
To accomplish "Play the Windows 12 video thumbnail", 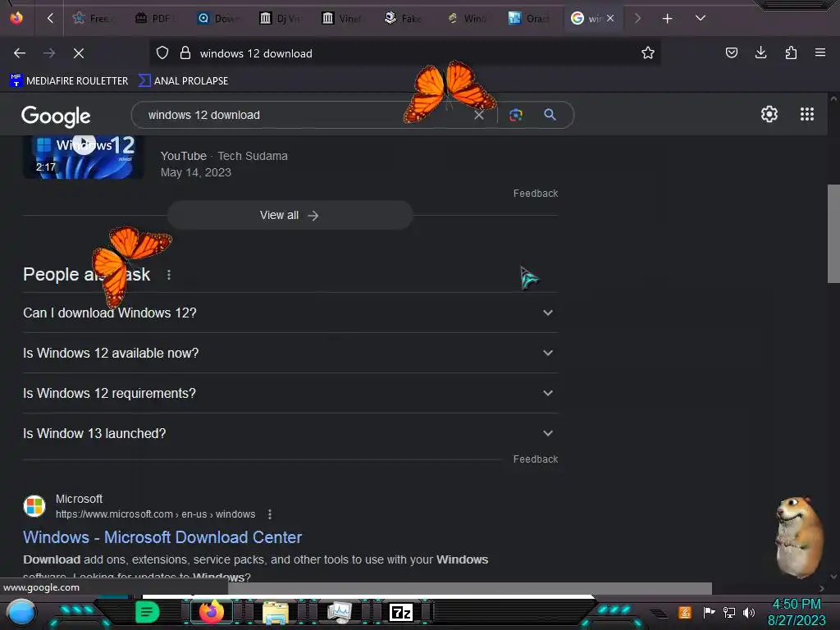I will tap(84, 157).
